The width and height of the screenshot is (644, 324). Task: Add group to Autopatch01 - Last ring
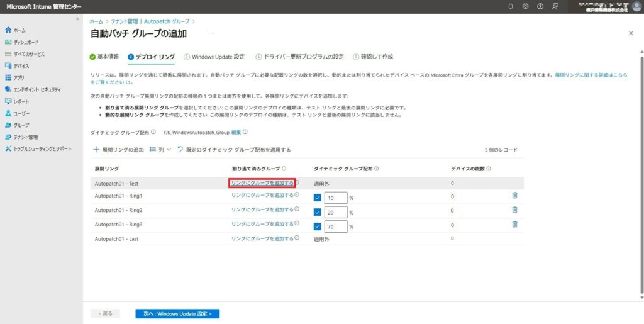pyautogui.click(x=262, y=238)
